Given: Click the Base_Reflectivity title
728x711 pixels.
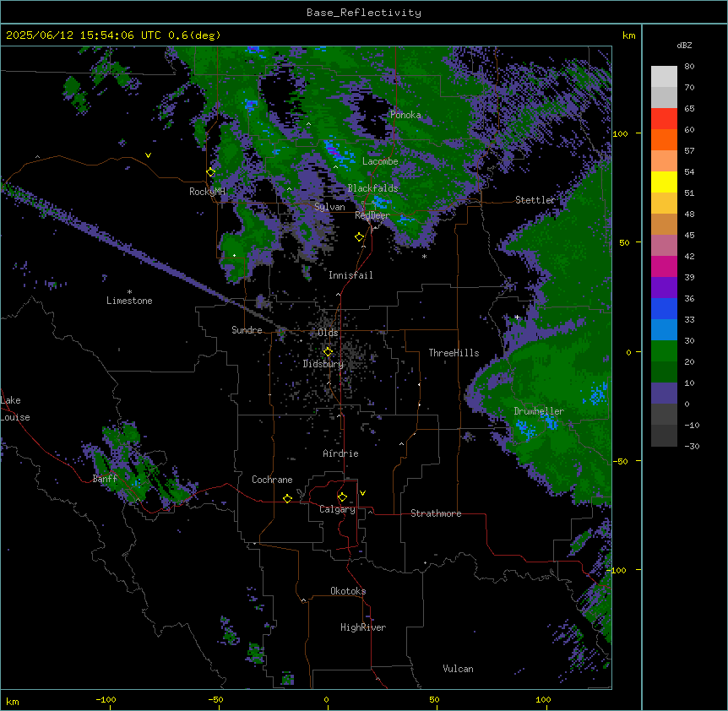Looking at the screenshot, I should click(x=364, y=13).
